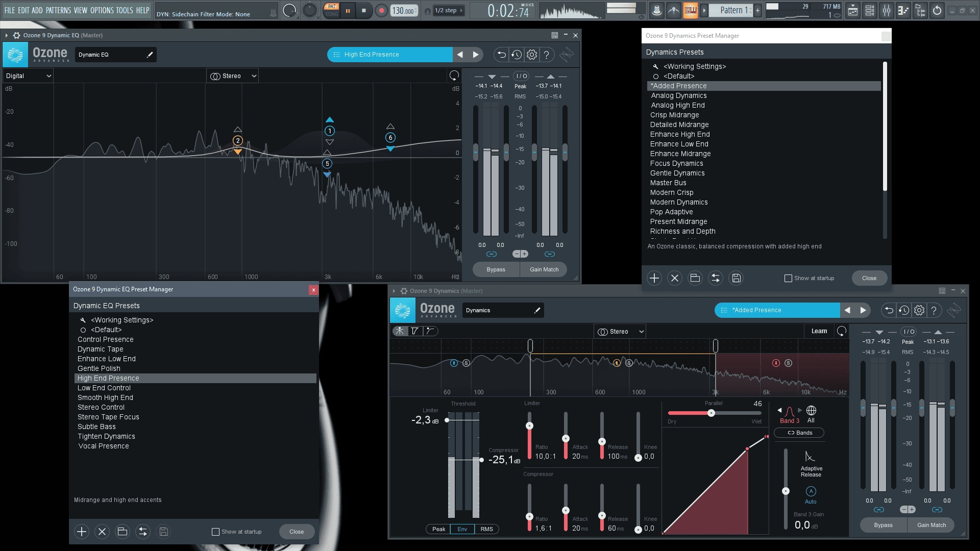The image size is (980, 551).
Task: Expand Dynamic EQ plugin window menu arrow
Action: (7, 35)
